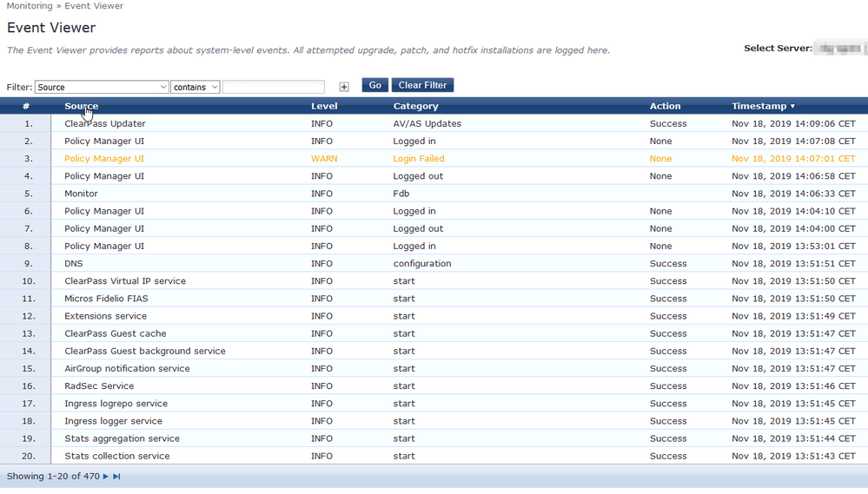Click the WARN level cell

point(324,158)
